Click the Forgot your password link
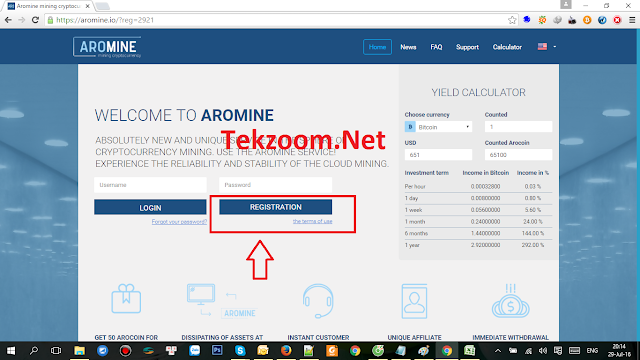 click(179, 222)
